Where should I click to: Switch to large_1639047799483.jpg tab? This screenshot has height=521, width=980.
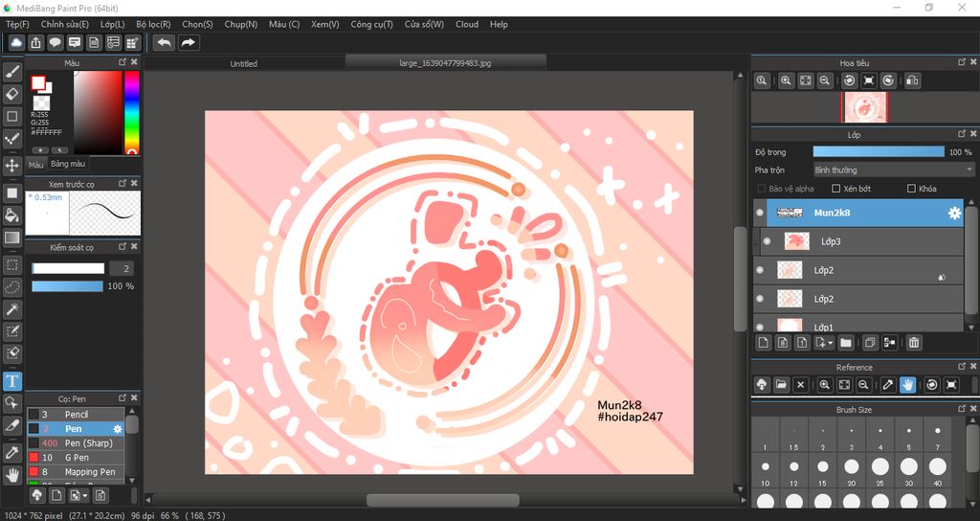(x=445, y=63)
